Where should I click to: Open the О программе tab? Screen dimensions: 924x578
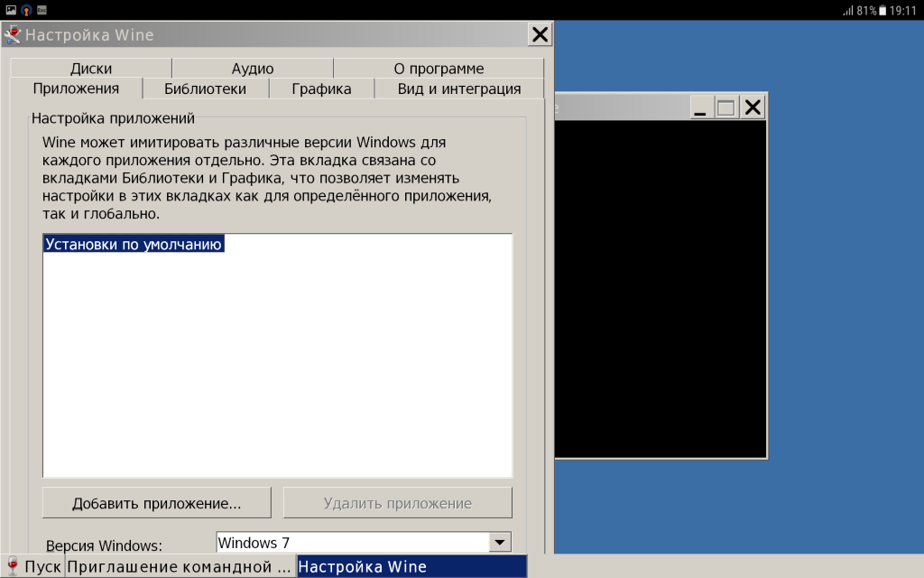(x=439, y=69)
